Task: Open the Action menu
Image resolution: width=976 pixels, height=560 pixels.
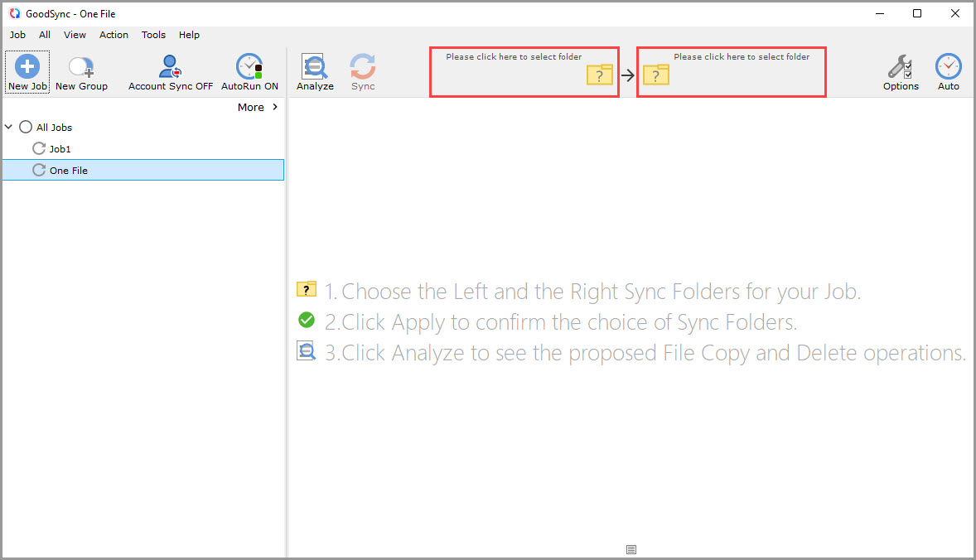Action: coord(114,35)
